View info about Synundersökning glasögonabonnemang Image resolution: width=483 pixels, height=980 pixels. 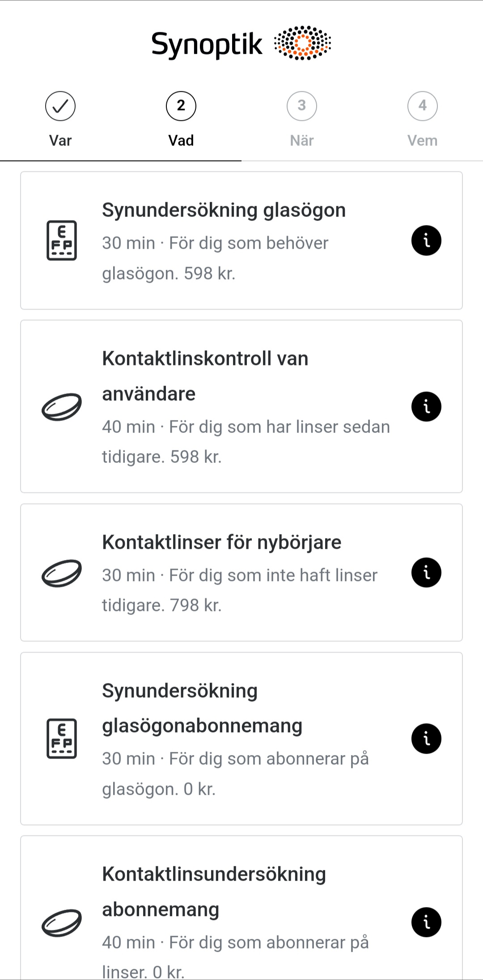point(426,738)
